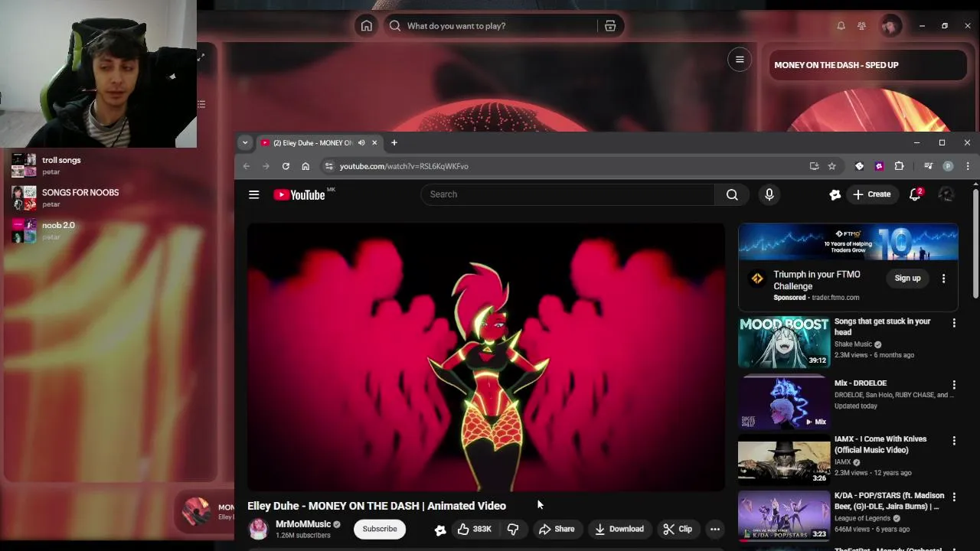Open the MrMoMMusic channel name link
980x551 pixels.
pyautogui.click(x=303, y=524)
